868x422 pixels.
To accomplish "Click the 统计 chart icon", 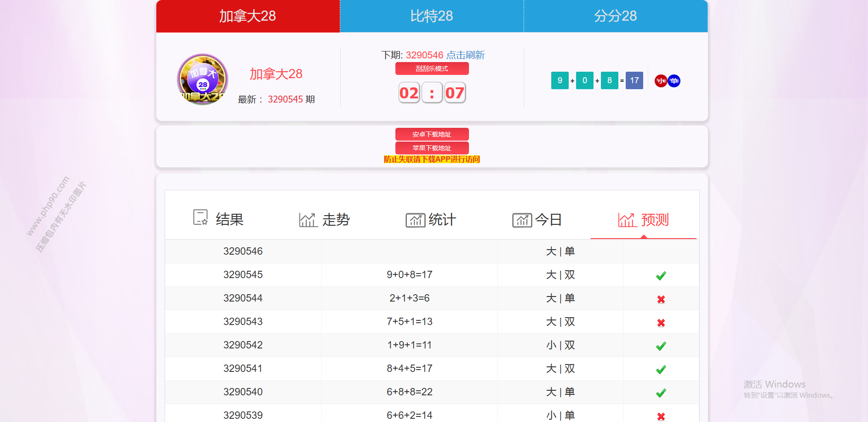I will [415, 220].
